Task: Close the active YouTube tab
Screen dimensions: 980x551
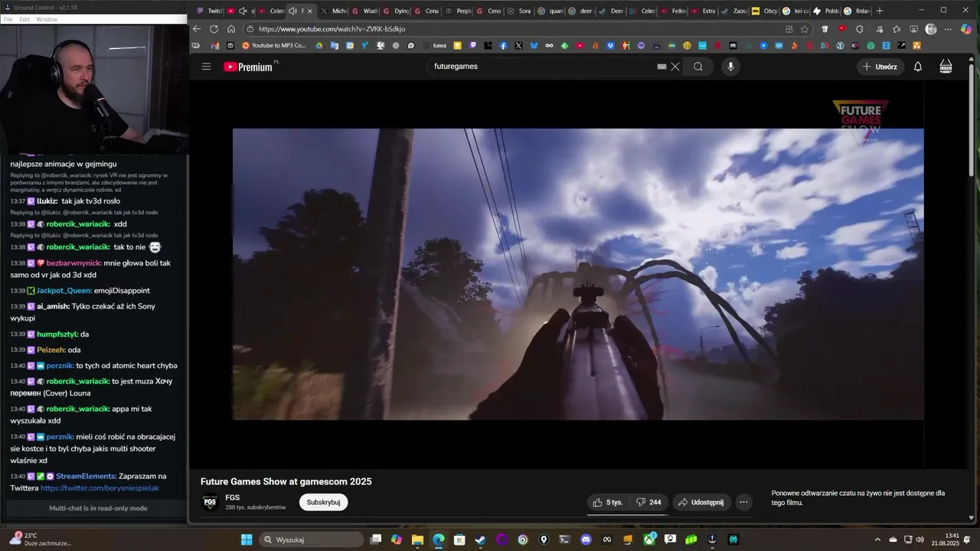Action: coord(310,11)
